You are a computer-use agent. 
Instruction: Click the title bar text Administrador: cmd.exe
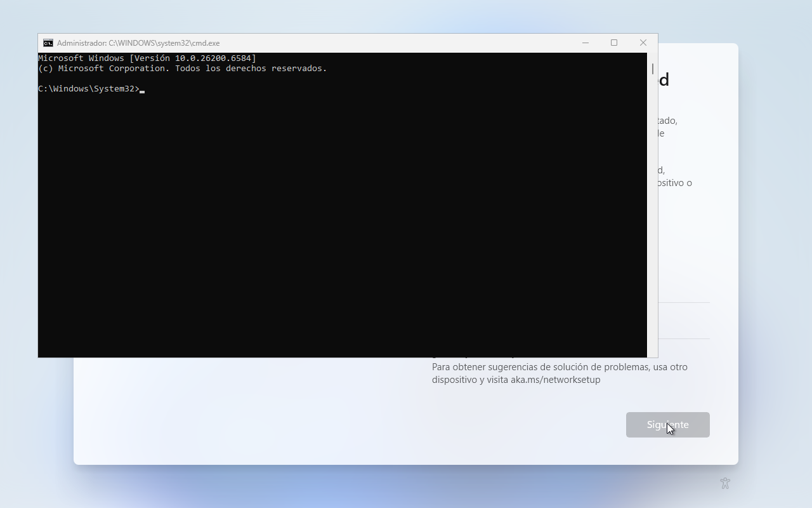click(138, 43)
